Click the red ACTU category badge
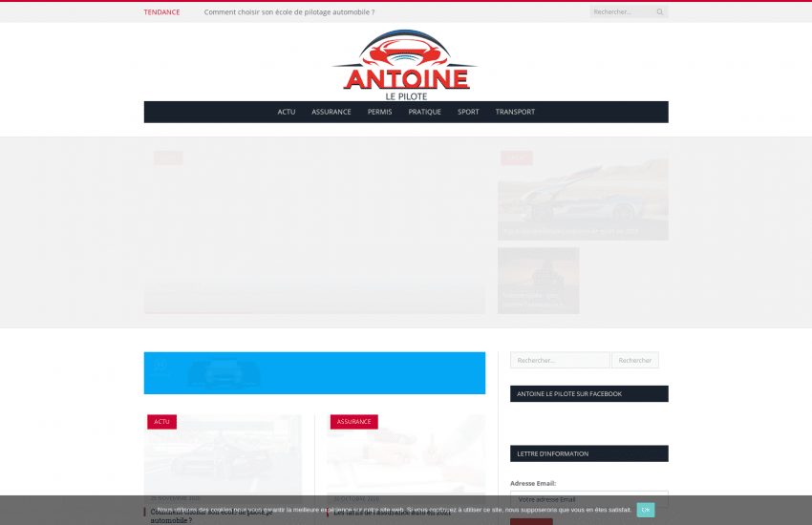Screen dimensions: 812x525 (x=161, y=422)
